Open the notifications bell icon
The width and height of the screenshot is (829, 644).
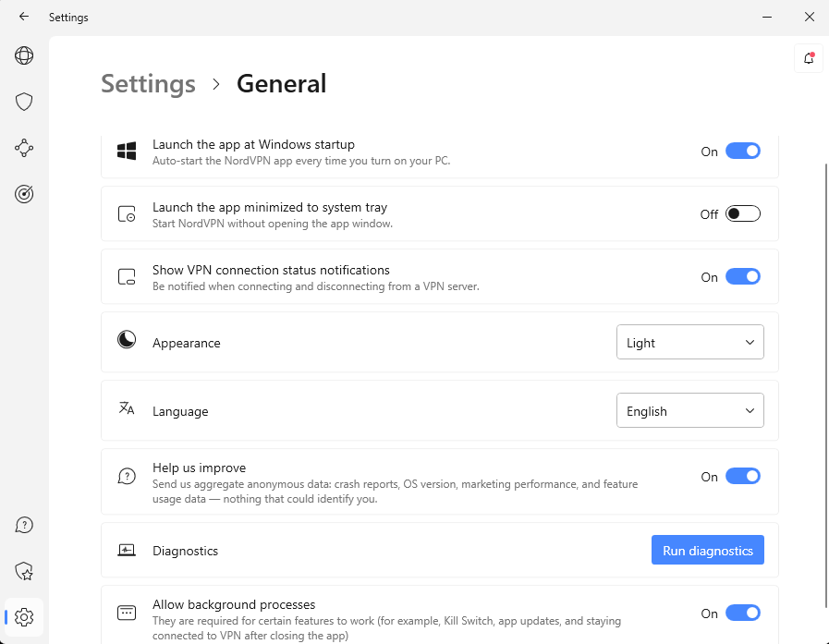tap(809, 58)
